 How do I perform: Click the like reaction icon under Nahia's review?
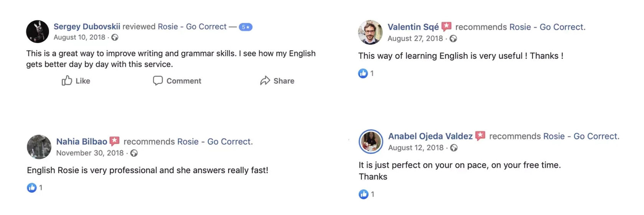32,188
